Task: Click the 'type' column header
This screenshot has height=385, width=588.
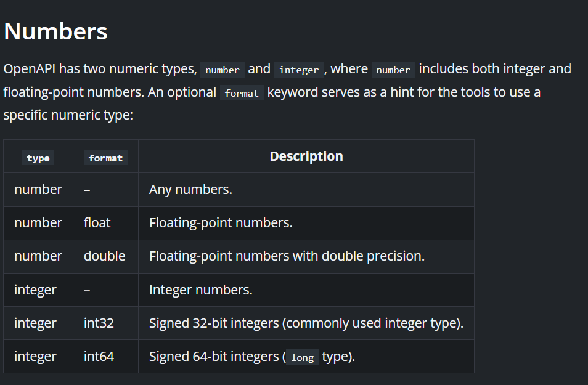Action: 38,158
